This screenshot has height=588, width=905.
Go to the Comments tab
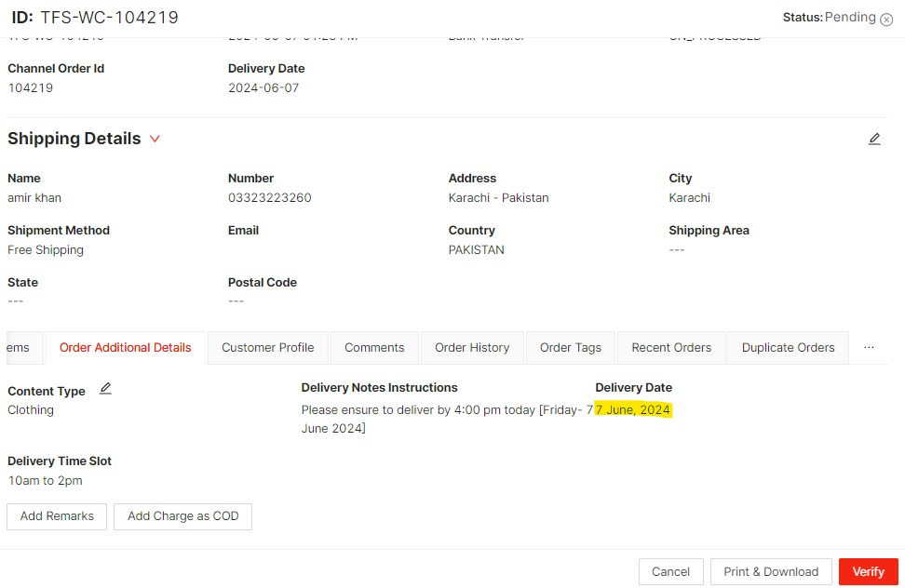point(374,348)
